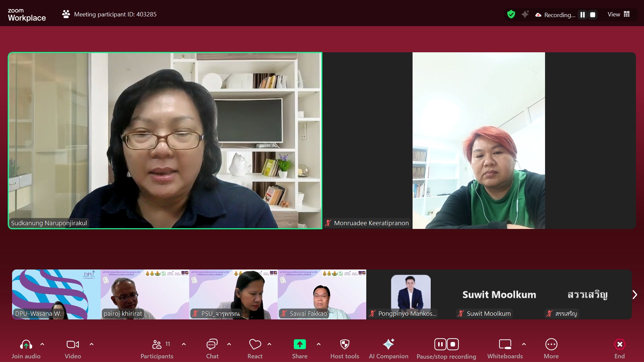Expand video options arrow beside Video

tap(92, 344)
